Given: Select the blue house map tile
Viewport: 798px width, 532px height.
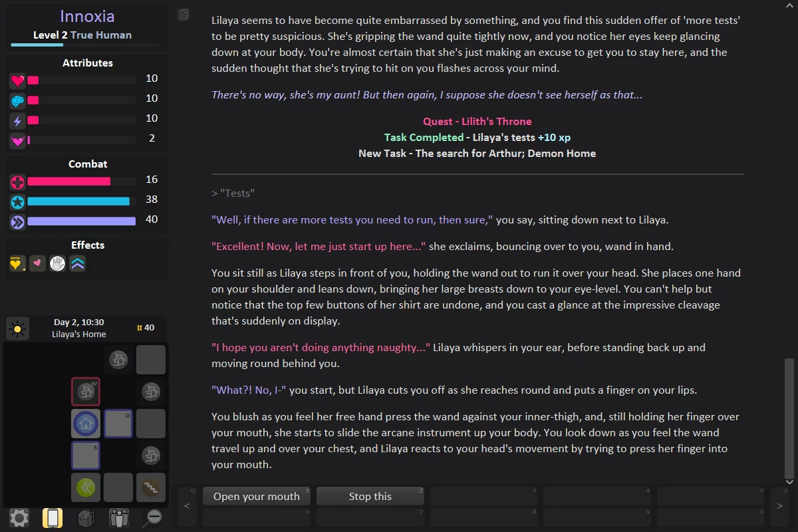Looking at the screenshot, I should tap(86, 423).
